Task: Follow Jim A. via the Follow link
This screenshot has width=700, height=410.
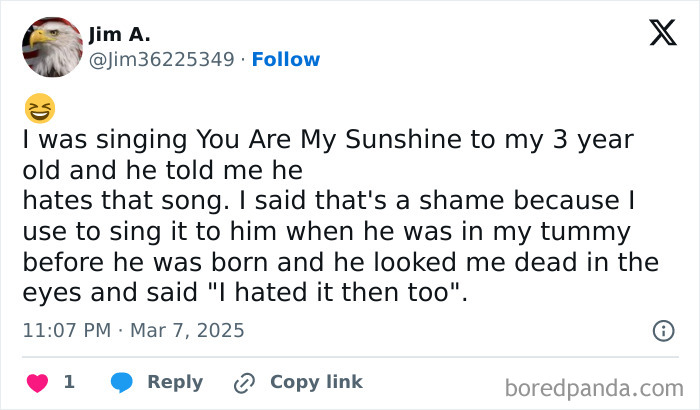Action: (286, 59)
